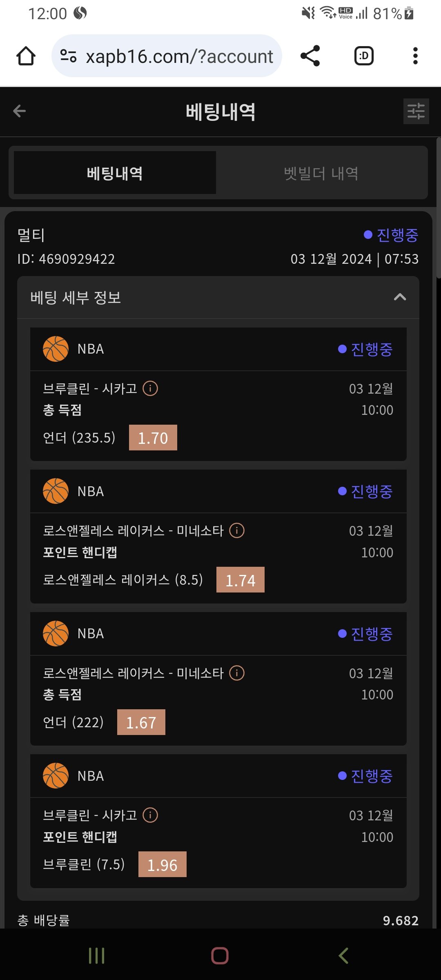Tap the 1.70 odds box
Screen dimensions: 441x980
click(x=153, y=438)
